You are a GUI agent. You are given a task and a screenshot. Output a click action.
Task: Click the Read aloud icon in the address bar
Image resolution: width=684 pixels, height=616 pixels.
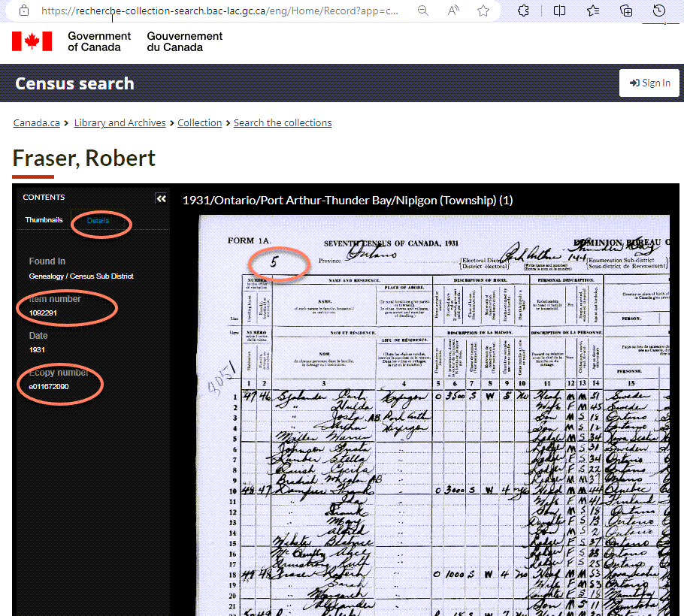pyautogui.click(x=453, y=11)
